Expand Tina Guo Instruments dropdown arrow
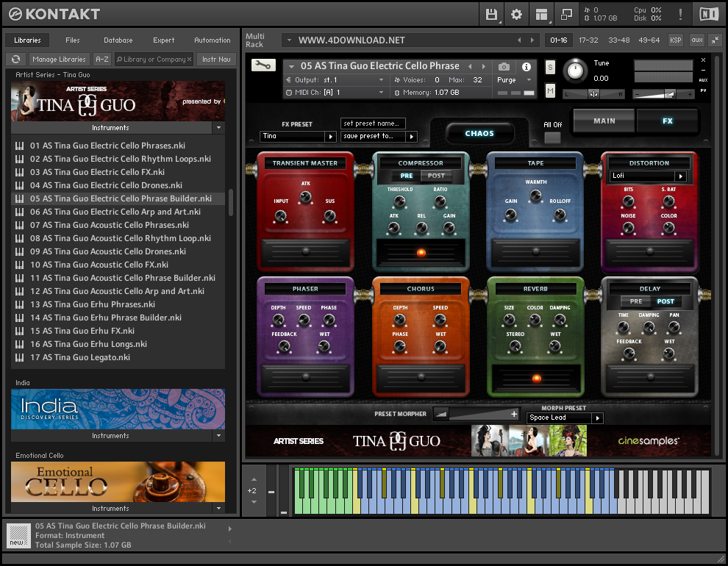Viewport: 728px width, 566px height. [218, 128]
